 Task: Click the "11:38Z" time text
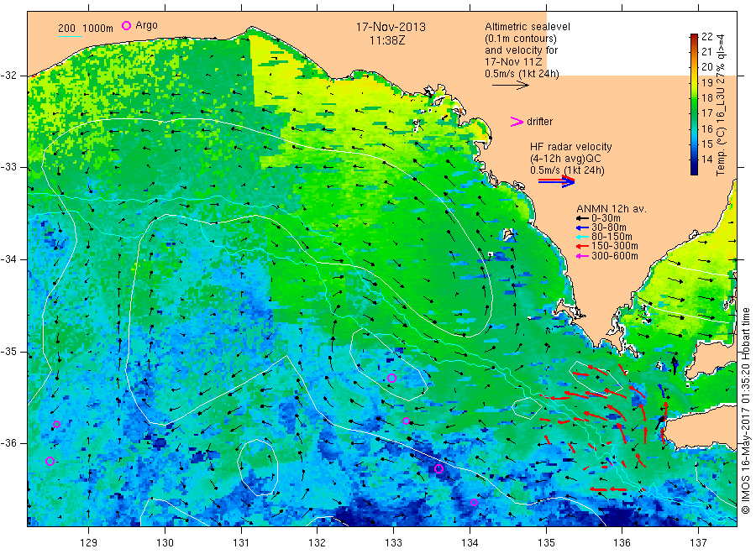click(387, 40)
